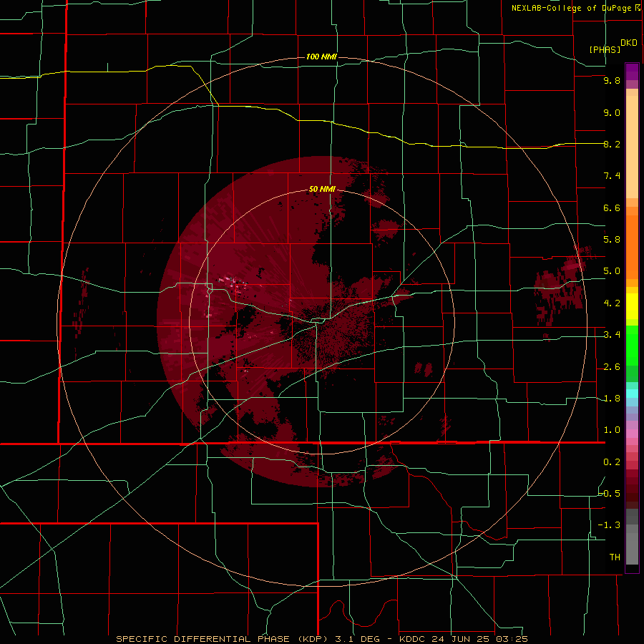Click the 5.0 scale value

click(x=612, y=271)
